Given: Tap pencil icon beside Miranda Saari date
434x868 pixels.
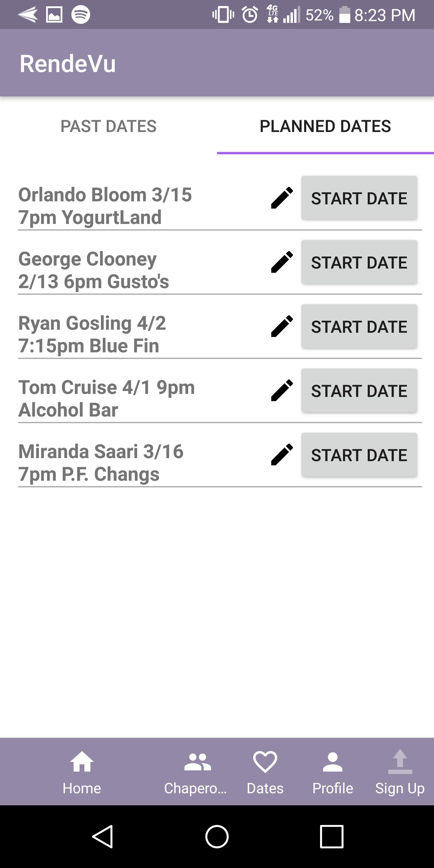Looking at the screenshot, I should pyautogui.click(x=282, y=455).
